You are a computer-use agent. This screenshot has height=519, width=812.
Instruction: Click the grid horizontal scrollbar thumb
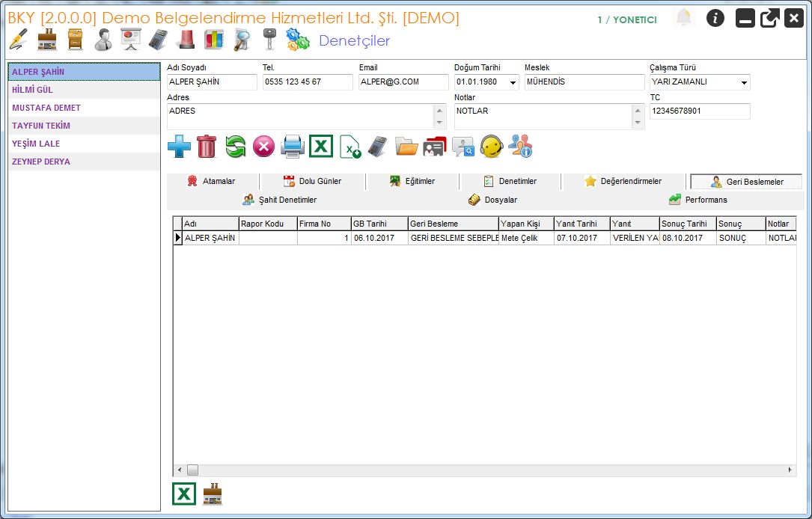pyautogui.click(x=192, y=470)
